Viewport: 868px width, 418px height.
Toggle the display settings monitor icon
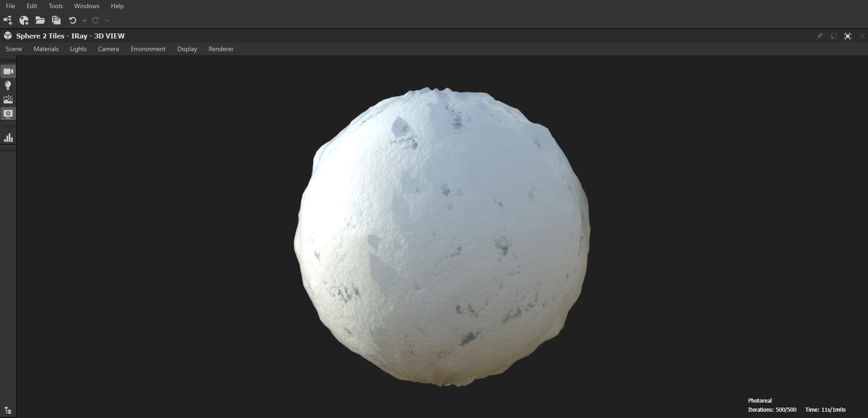pos(8,114)
